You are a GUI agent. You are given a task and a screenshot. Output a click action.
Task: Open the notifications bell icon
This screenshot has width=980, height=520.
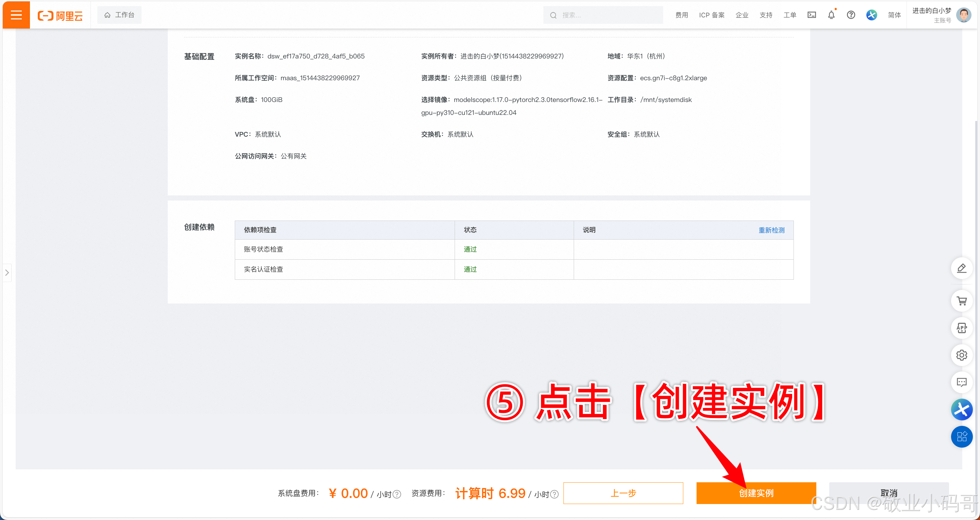pos(831,15)
